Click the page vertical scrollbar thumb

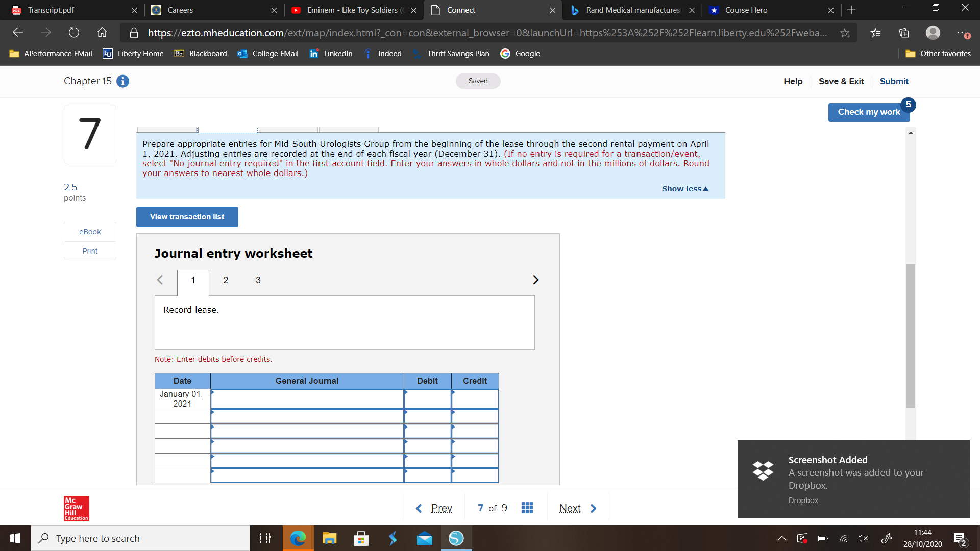[911, 336]
